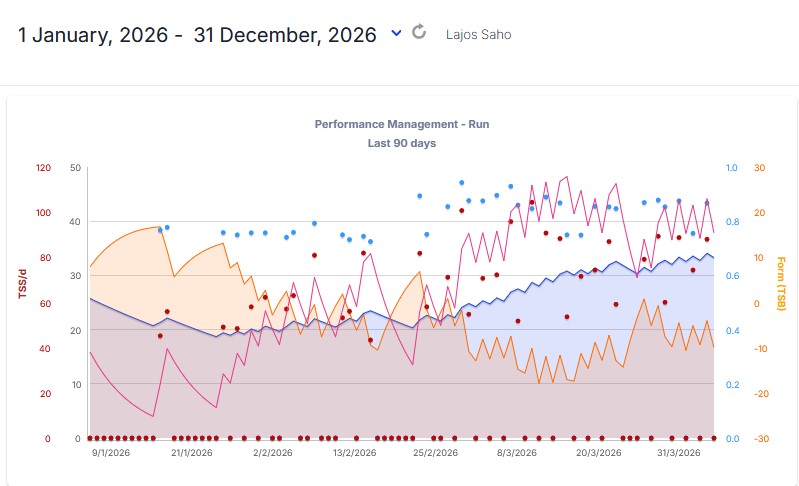Open the date range dropdown chevron
Screen dimensions: 799x486
pos(396,33)
